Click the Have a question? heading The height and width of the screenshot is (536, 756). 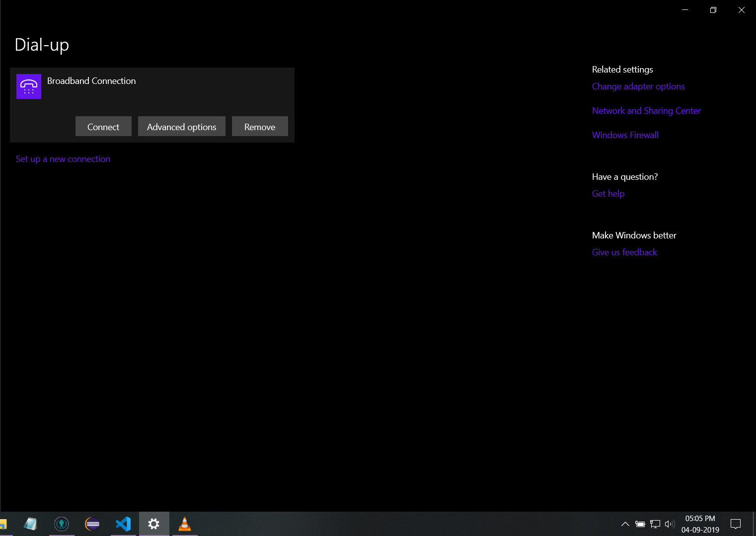[x=625, y=177]
